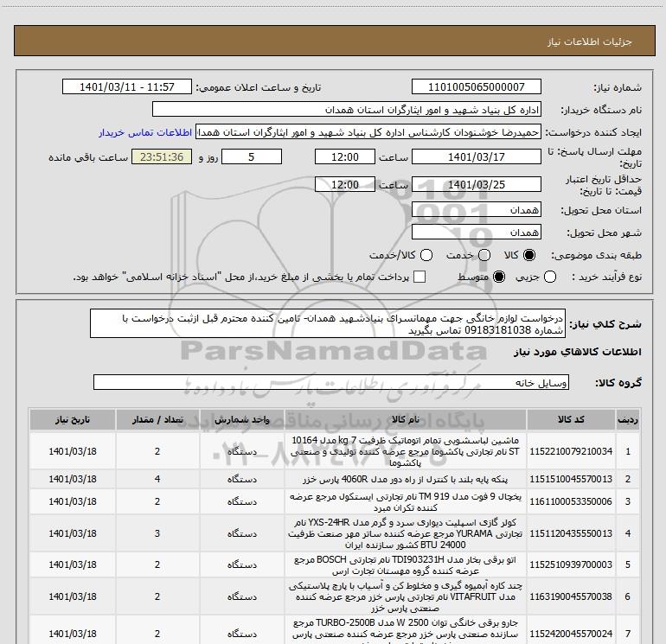Click the پنکه پایه بلند item name
Image resolution: width=666 pixels, height=644 pixels.
(x=405, y=479)
